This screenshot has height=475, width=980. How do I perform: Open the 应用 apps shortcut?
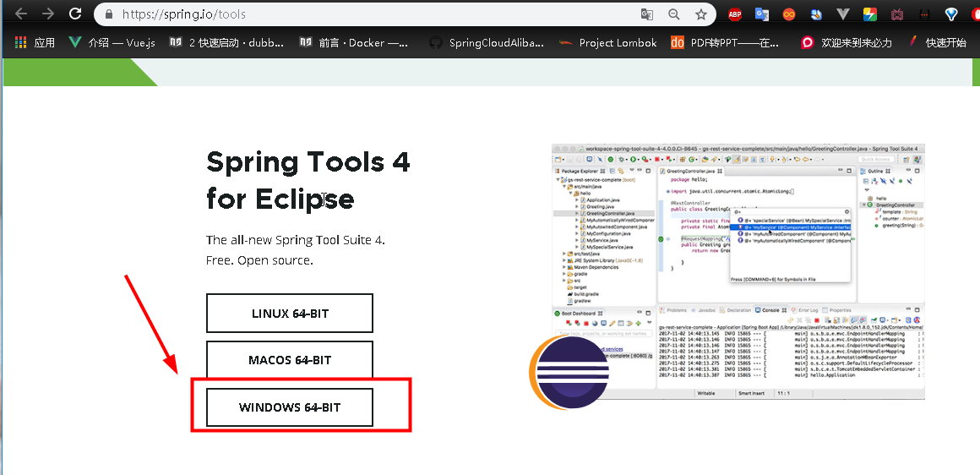(x=35, y=42)
